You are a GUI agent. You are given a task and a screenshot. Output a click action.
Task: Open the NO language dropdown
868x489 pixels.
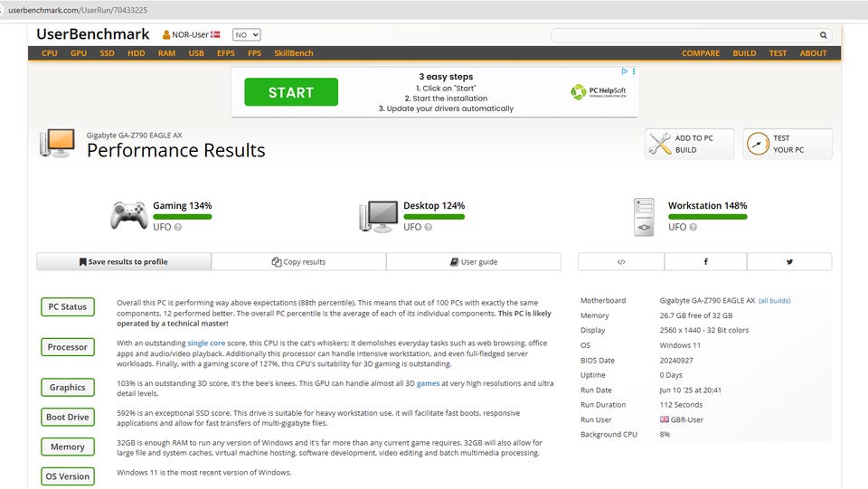pyautogui.click(x=246, y=35)
